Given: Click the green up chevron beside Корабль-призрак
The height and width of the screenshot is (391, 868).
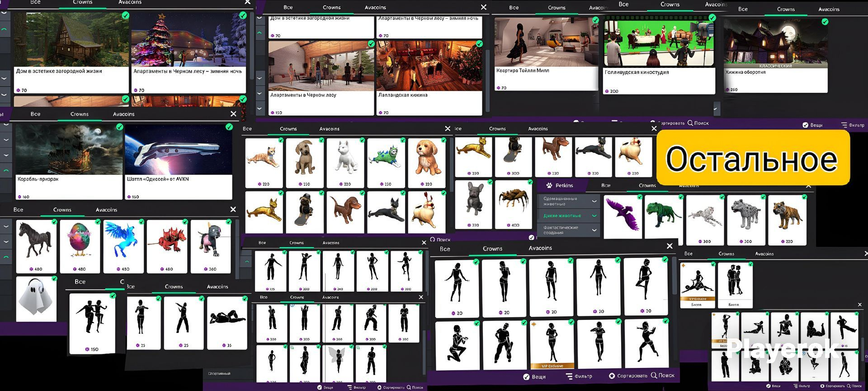Looking at the screenshot, I should click(6, 171).
